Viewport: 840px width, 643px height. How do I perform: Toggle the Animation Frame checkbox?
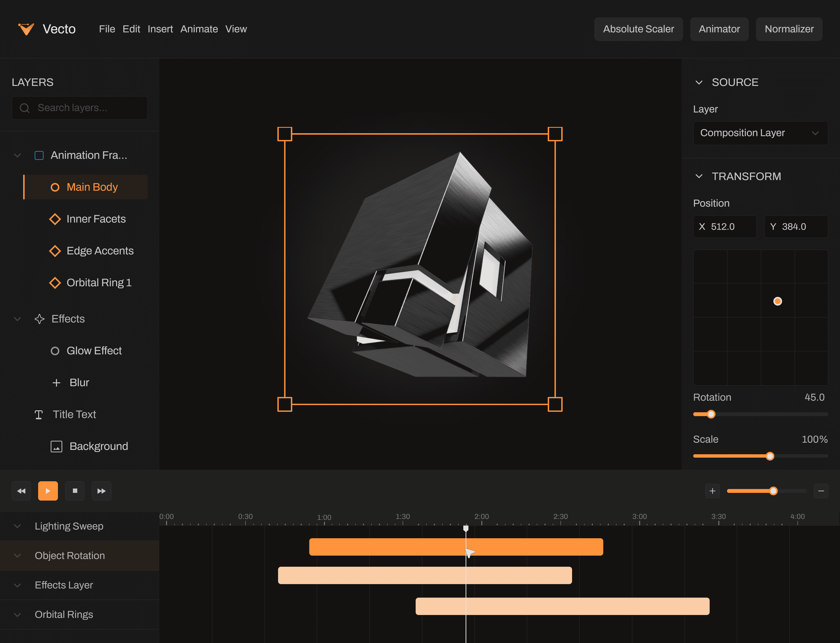click(x=39, y=155)
